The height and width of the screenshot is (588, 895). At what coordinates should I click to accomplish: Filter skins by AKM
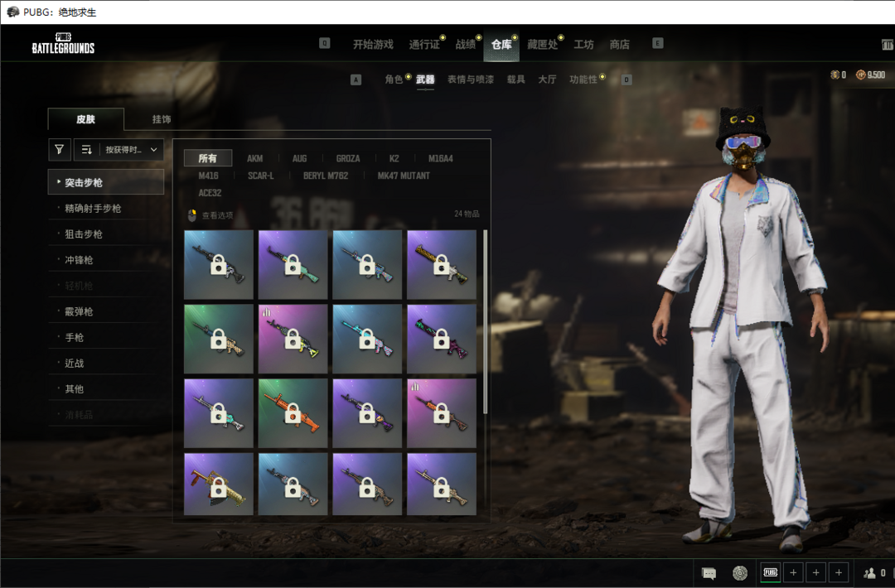coord(255,158)
